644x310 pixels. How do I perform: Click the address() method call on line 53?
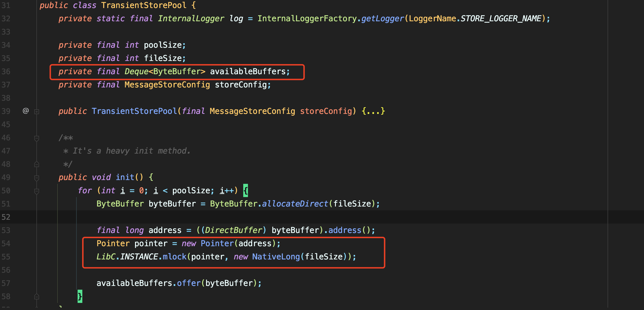point(349,230)
